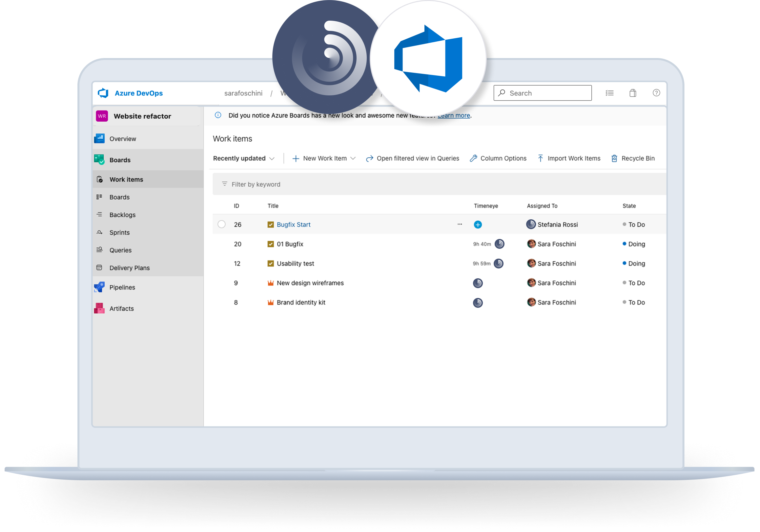The width and height of the screenshot is (760, 532).
Task: Open Sprints in sidebar
Action: tap(148, 233)
